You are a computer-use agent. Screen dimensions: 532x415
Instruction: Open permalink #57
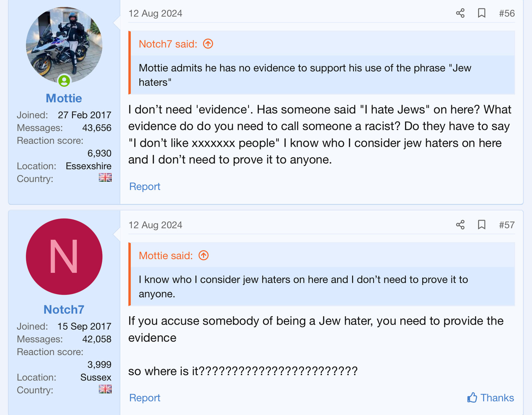pyautogui.click(x=507, y=225)
